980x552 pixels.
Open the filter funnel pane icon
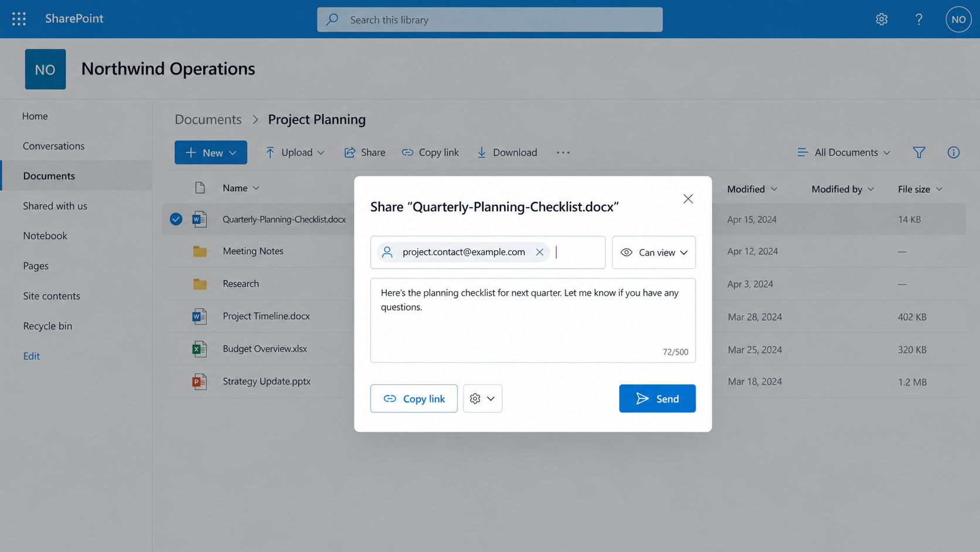(919, 153)
